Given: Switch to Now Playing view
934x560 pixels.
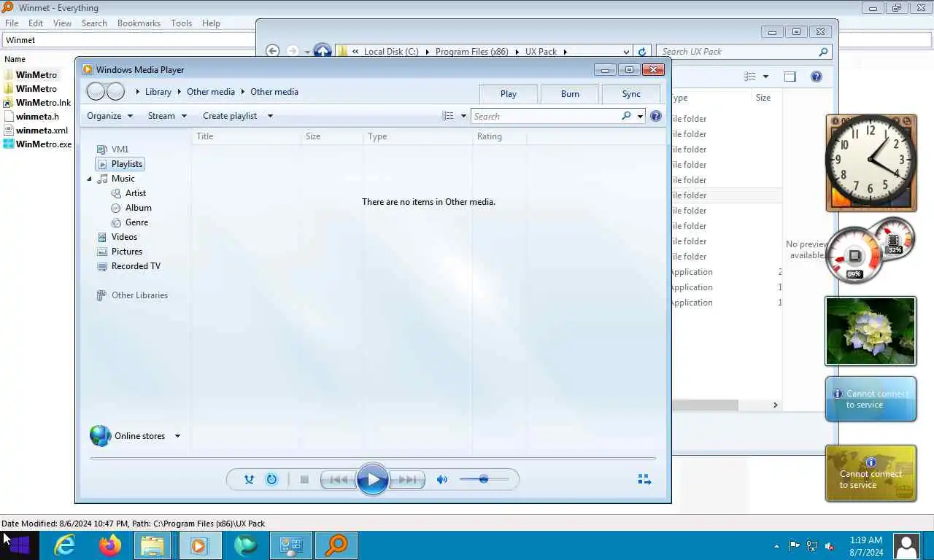Looking at the screenshot, I should (644, 479).
